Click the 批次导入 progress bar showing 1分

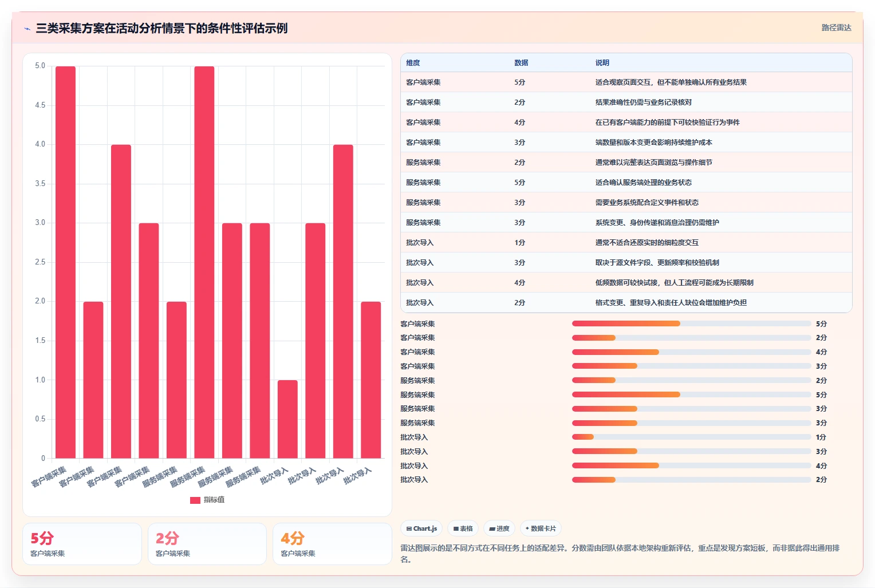tap(691, 437)
